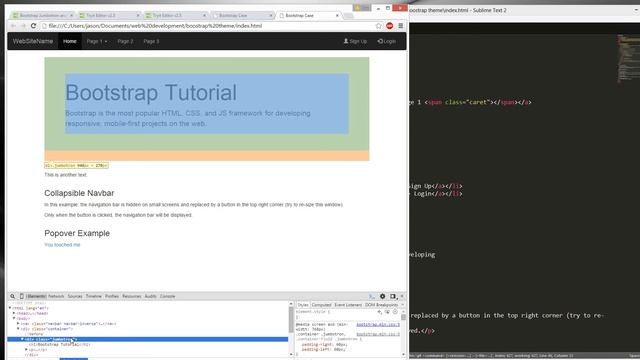Open a new browser tab
Image resolution: width=640 pixels, height=360 pixels.
tap(348, 16)
